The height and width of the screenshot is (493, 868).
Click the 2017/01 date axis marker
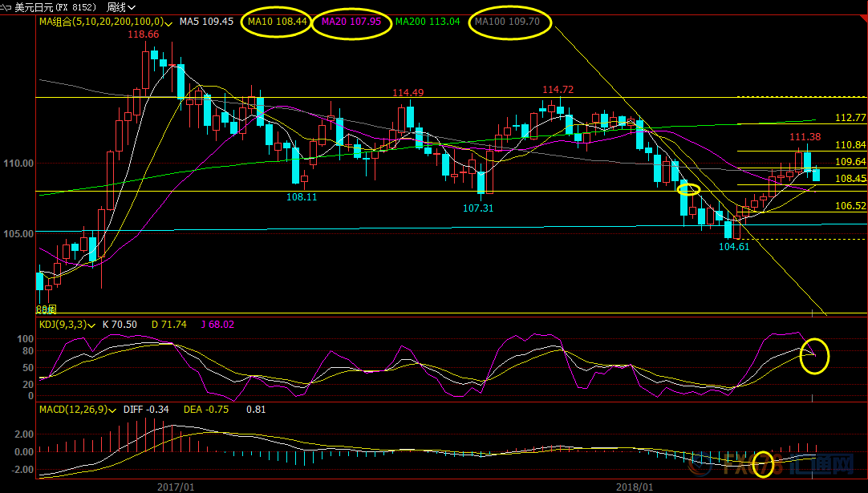click(176, 486)
